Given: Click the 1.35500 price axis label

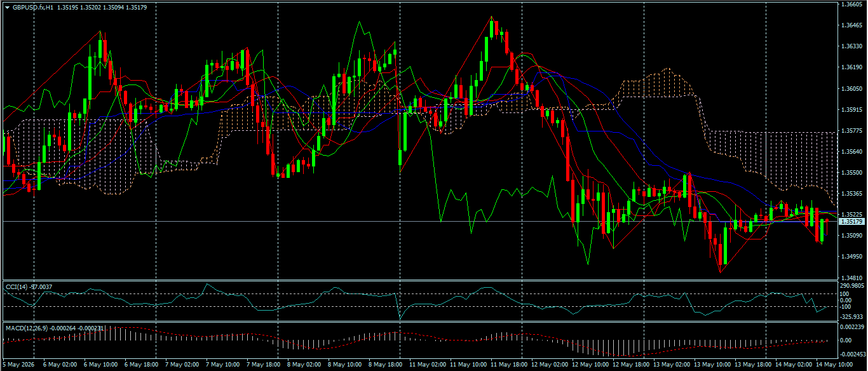Looking at the screenshot, I should (x=851, y=172).
